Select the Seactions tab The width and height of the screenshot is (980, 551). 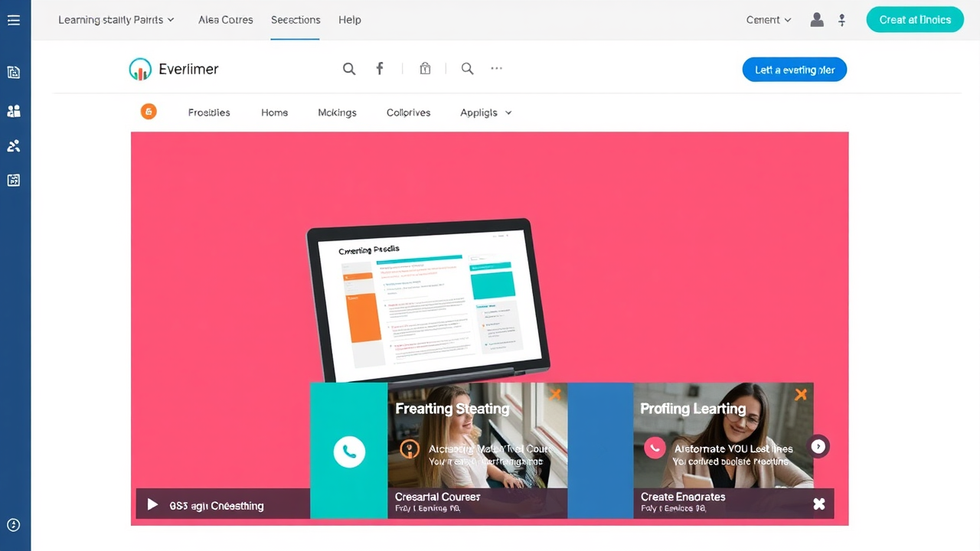pos(296,20)
